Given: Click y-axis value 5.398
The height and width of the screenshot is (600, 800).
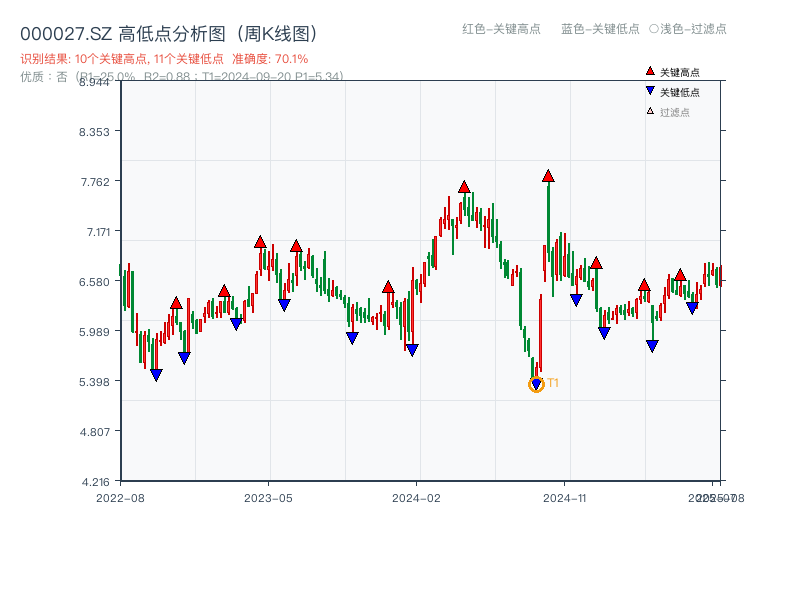Looking at the screenshot, I should [94, 382].
